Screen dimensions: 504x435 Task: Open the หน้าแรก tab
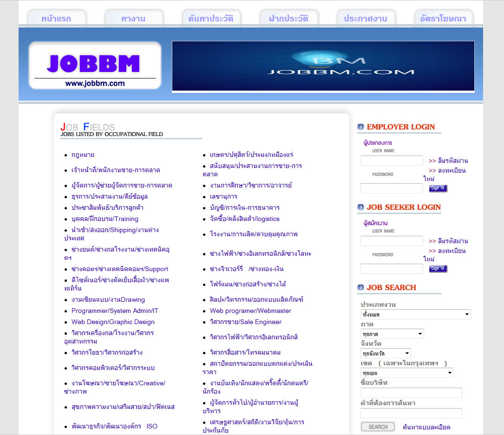(57, 19)
